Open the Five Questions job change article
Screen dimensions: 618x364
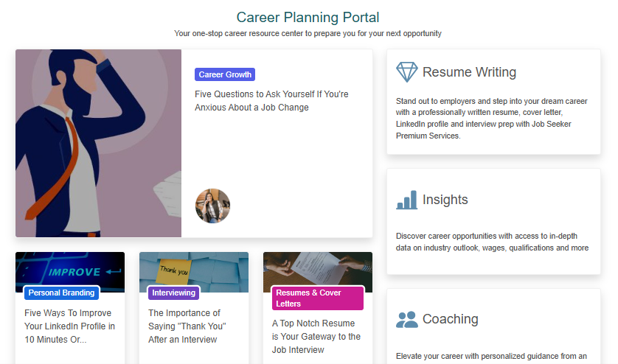coord(271,101)
